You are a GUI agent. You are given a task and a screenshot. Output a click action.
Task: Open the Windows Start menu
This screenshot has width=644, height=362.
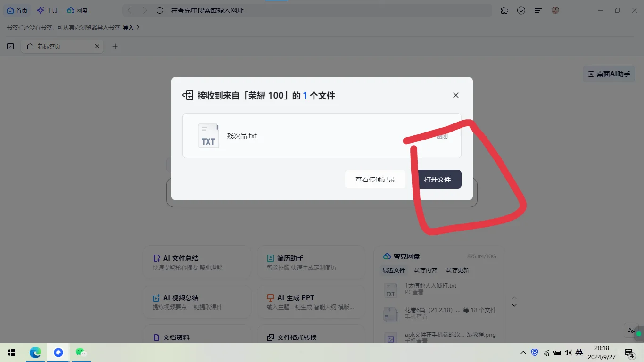11,353
